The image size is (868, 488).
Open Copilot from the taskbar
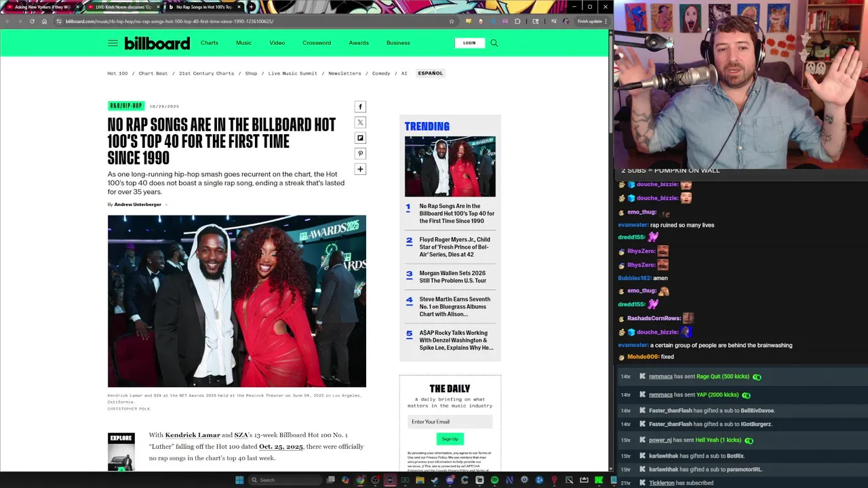(346, 480)
